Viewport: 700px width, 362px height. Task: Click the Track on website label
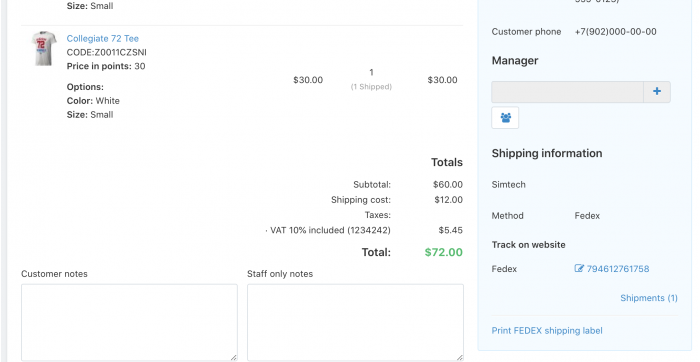pos(529,245)
